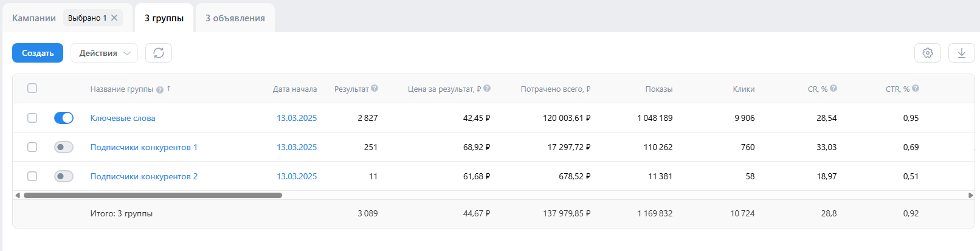This screenshot has width=980, height=251.
Task: Click the horizontal scrollbar under the table
Action: pos(153,196)
